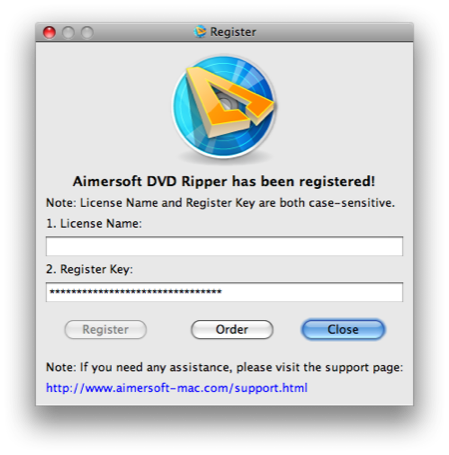Click the blue Close button
Viewport: 449px width, 455px height.
343,330
